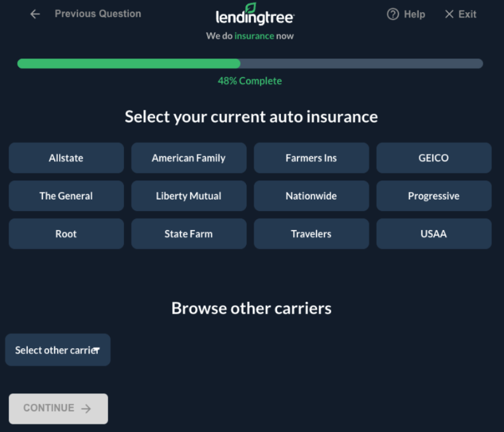The width and height of the screenshot is (504, 432).
Task: Pick the Nationwide option
Action: 311,196
